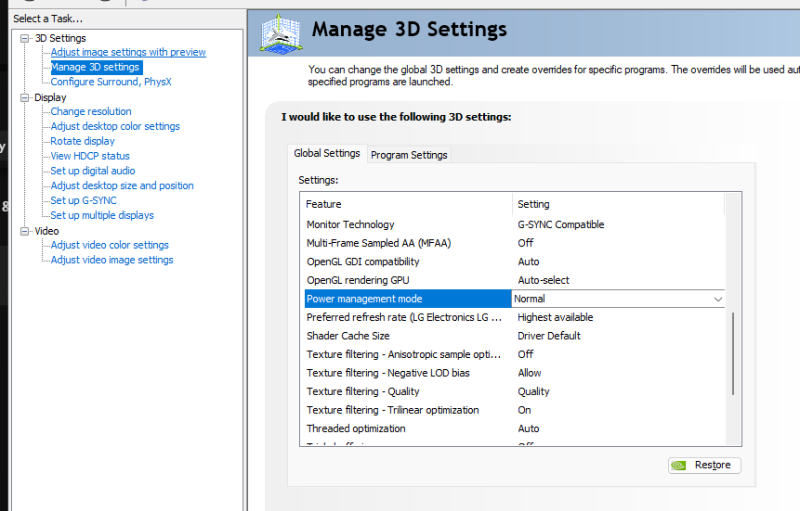This screenshot has width=800, height=511.
Task: Click the Setting column header
Action: coord(618,204)
